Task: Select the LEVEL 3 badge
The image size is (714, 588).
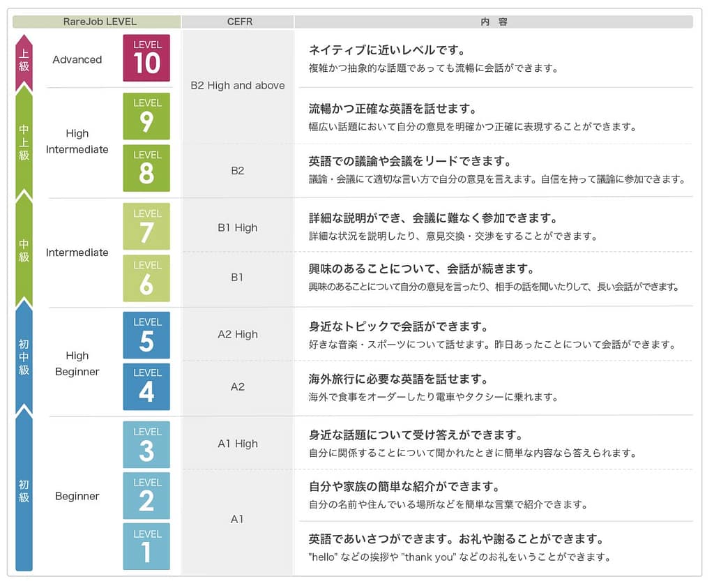Action: [x=146, y=444]
